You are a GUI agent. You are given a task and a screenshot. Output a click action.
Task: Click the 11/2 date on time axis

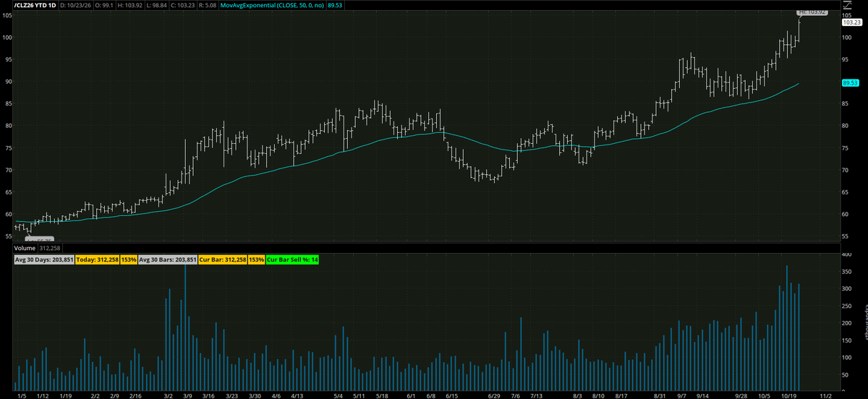click(x=826, y=395)
